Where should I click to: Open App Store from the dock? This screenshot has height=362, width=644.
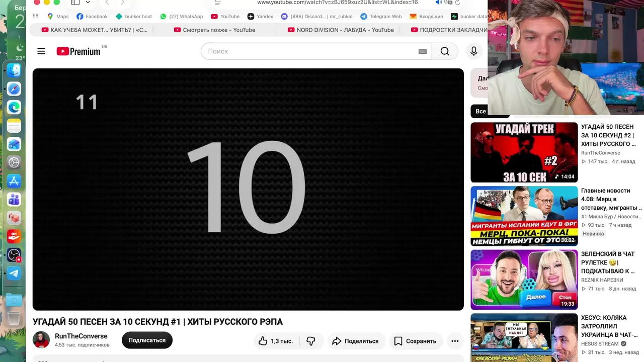(14, 181)
